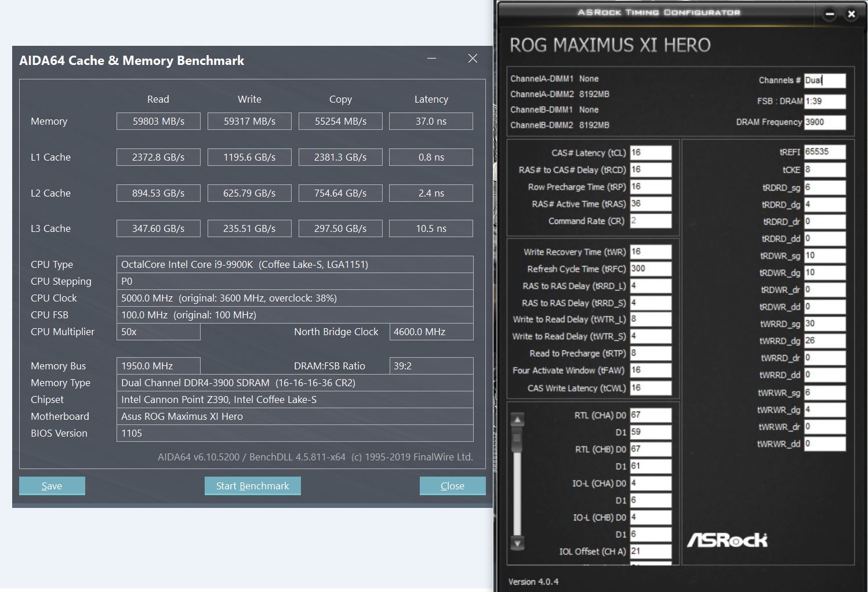Click the L1 Cache Read value 2372.8 GB/s
Image resolution: width=868 pixels, height=592 pixels.
pyautogui.click(x=158, y=157)
